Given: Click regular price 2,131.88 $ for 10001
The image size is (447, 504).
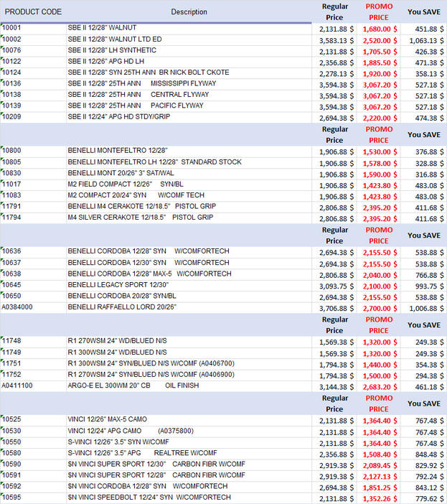Looking at the screenshot, I should (x=337, y=29).
